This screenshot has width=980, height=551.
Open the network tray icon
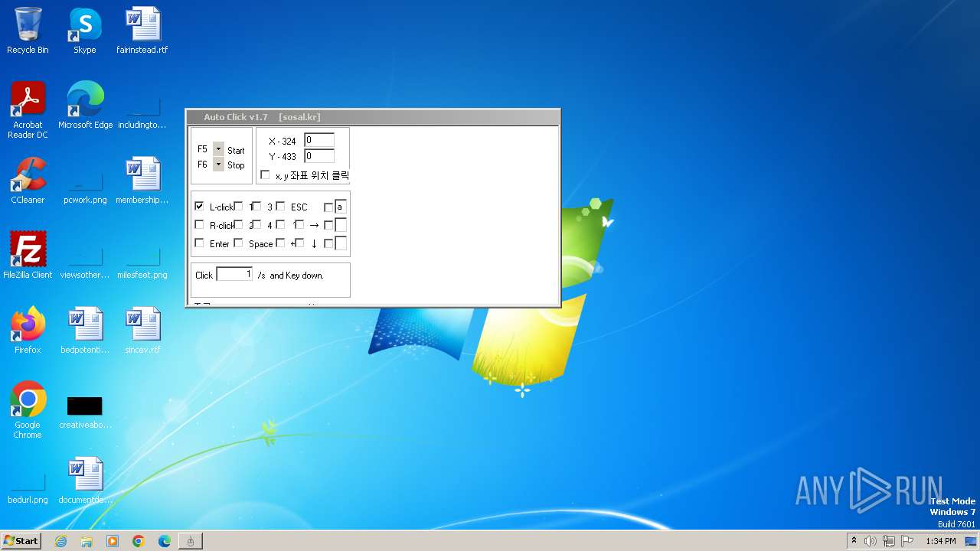click(x=889, y=541)
